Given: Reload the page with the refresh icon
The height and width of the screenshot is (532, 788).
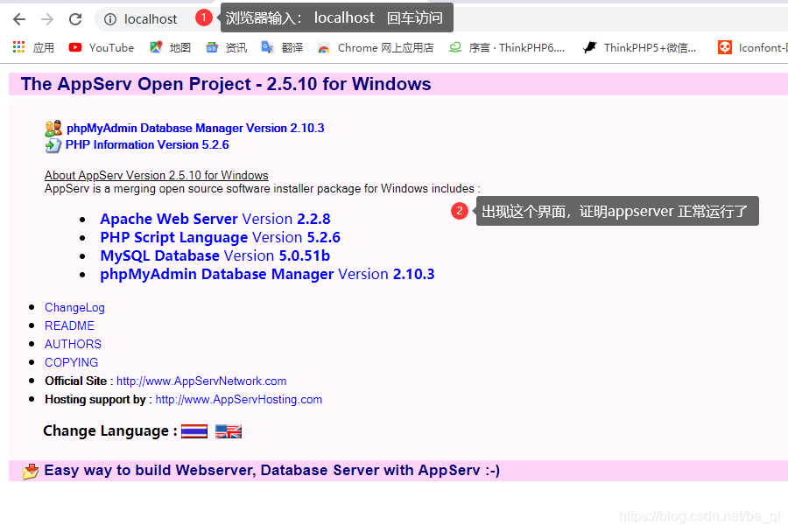Looking at the screenshot, I should coord(74,17).
